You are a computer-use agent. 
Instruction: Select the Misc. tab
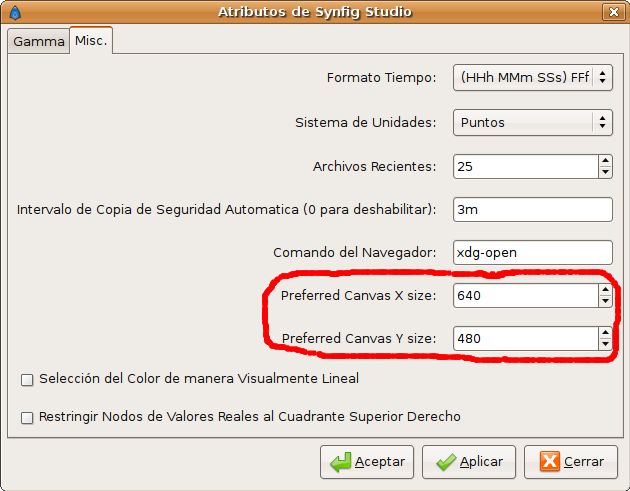click(x=91, y=40)
